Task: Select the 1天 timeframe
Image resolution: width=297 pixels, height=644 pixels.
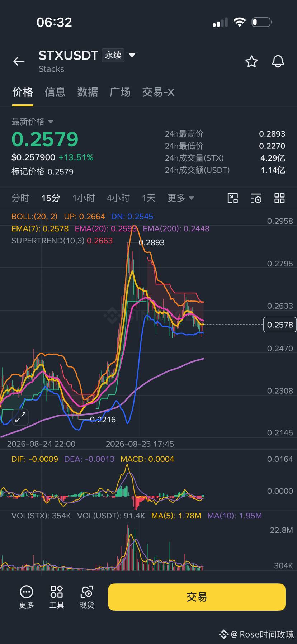Action: [148, 198]
